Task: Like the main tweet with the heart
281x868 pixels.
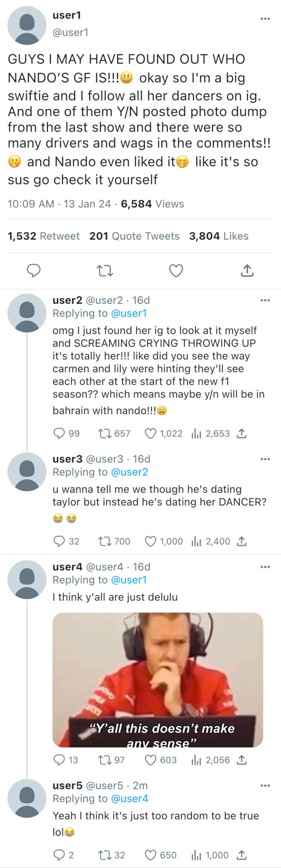Action: [x=176, y=271]
